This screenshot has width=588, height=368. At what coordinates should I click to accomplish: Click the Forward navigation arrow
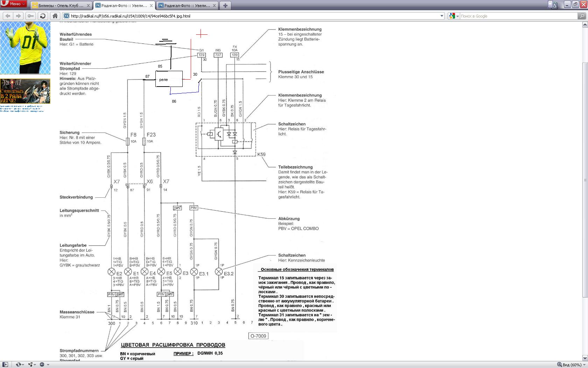pyautogui.click(x=19, y=16)
